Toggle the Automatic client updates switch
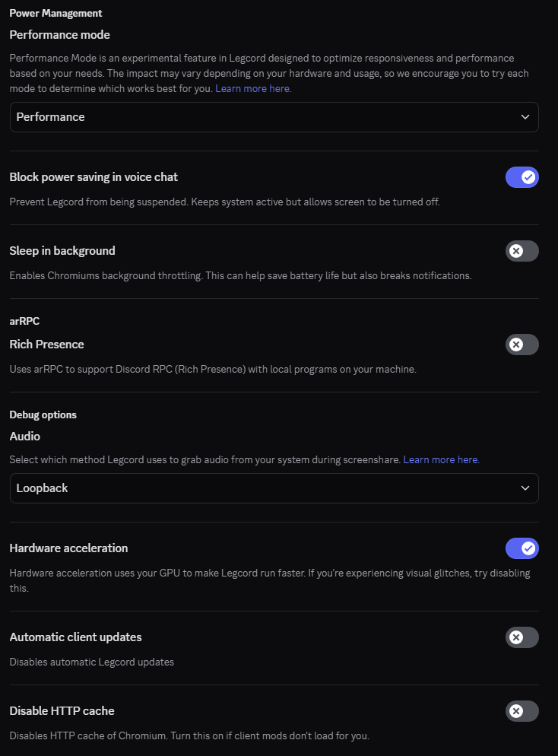The width and height of the screenshot is (558, 756). 522,637
